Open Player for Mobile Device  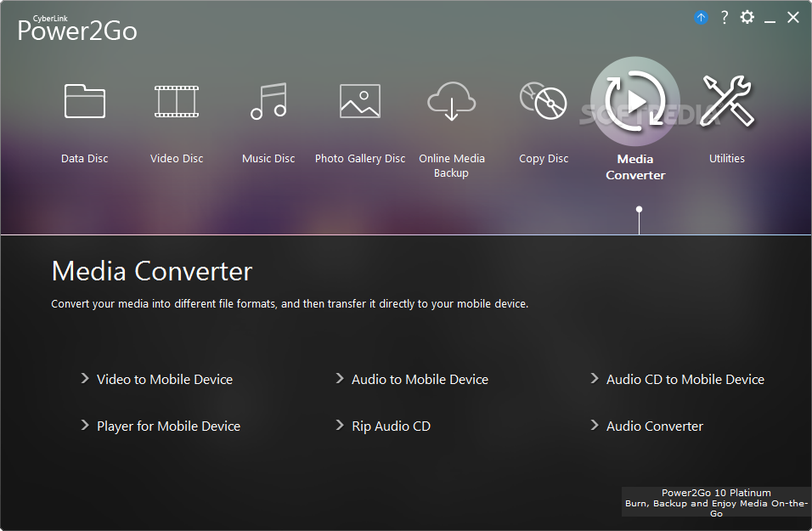coord(168,426)
